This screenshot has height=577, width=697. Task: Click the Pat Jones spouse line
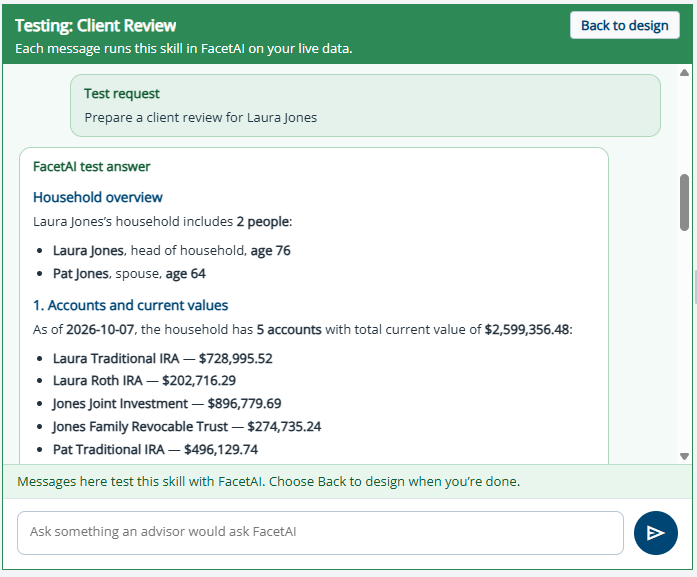129,273
